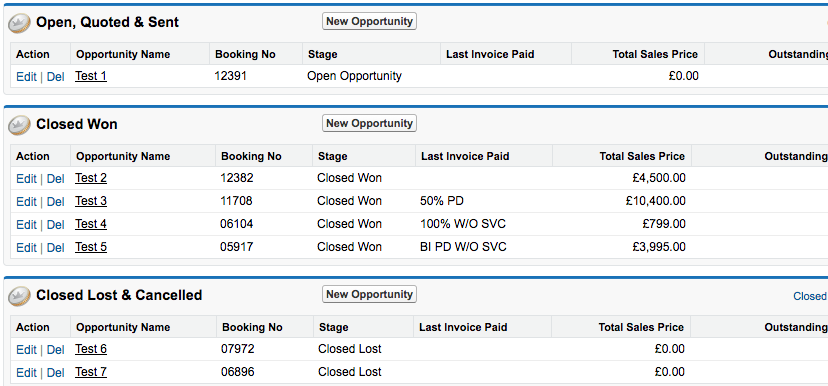
Task: Edit the Test 2 opportunity
Action: click(26, 178)
